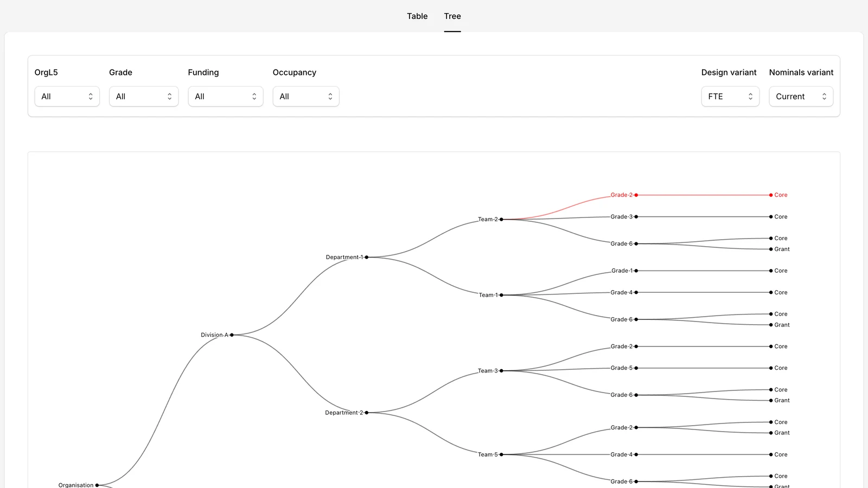Viewport: 868px width, 488px height.
Task: Click Grade 6 under Team 1
Action: 636,319
